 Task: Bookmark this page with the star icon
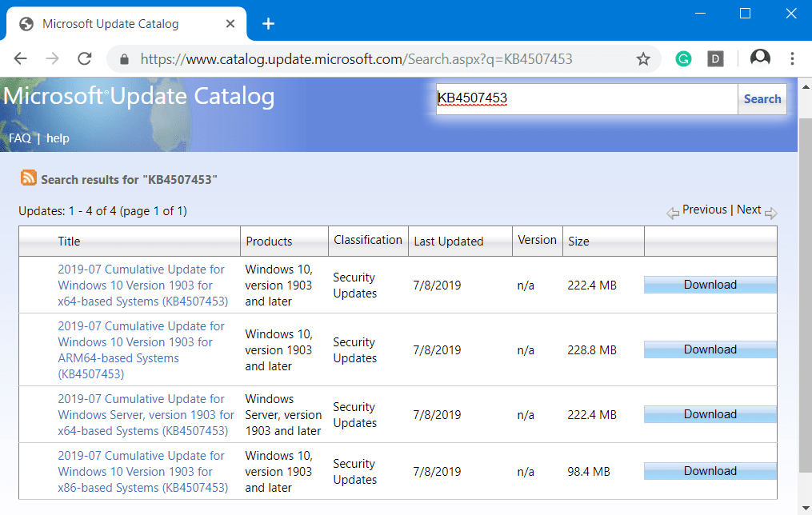(643, 59)
